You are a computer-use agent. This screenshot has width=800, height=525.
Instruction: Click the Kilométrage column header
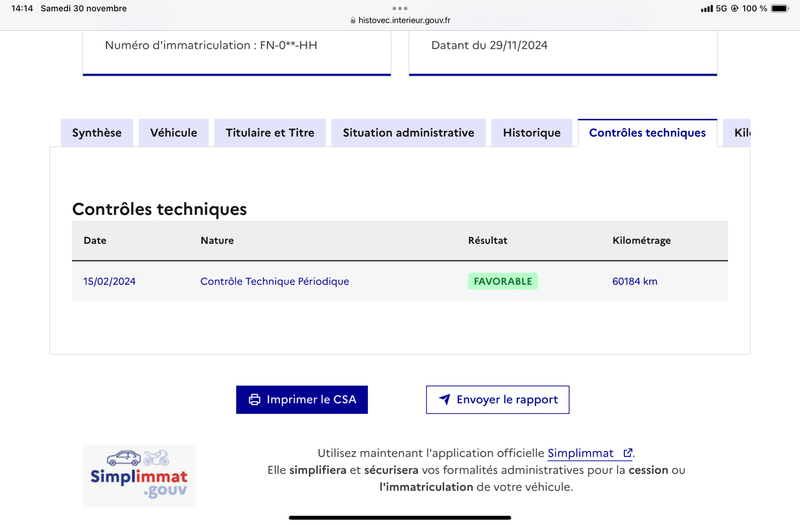click(x=641, y=240)
